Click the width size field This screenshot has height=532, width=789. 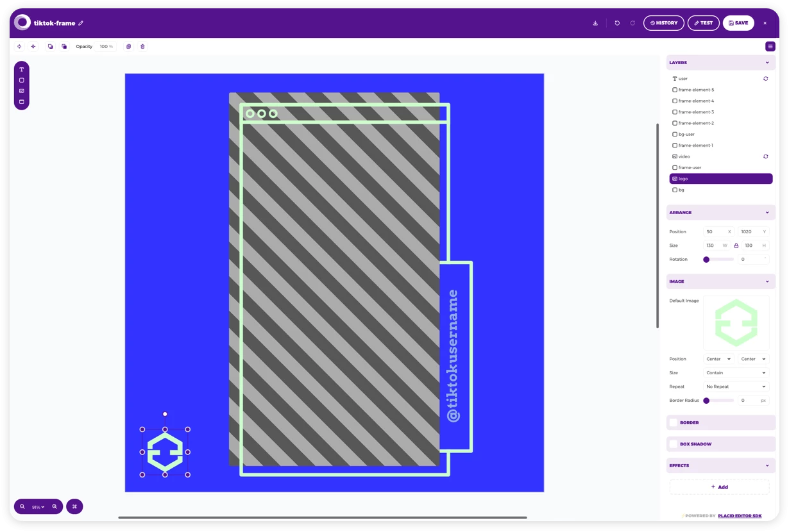(x=717, y=245)
